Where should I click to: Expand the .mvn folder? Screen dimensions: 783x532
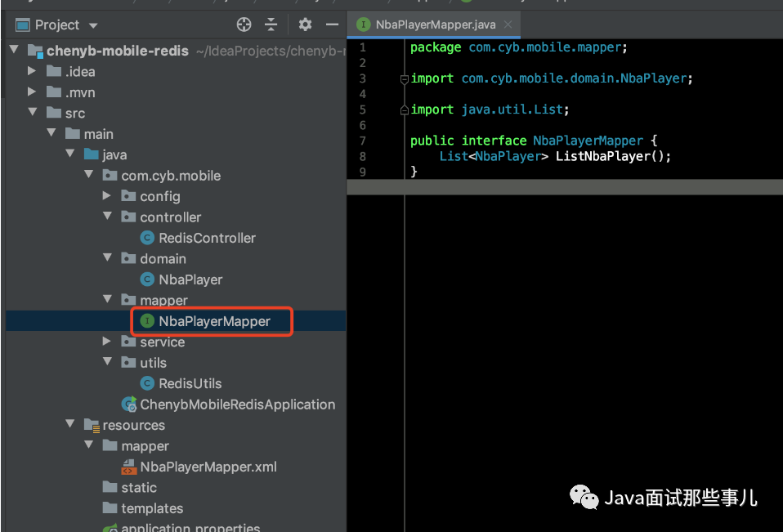pyautogui.click(x=31, y=92)
